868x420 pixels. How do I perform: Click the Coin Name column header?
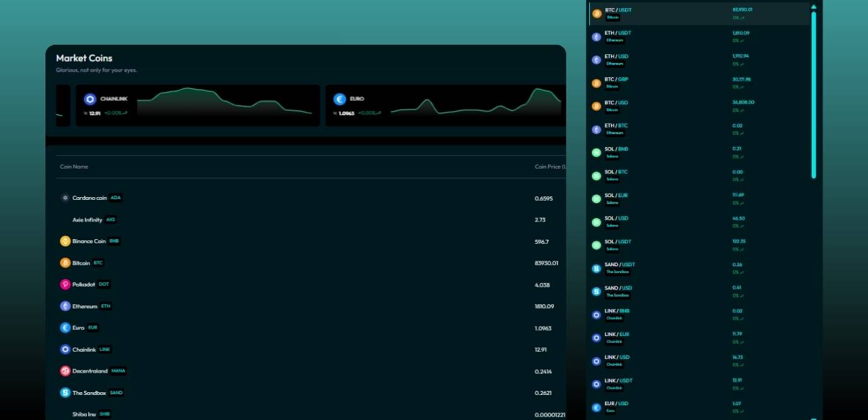(74, 167)
